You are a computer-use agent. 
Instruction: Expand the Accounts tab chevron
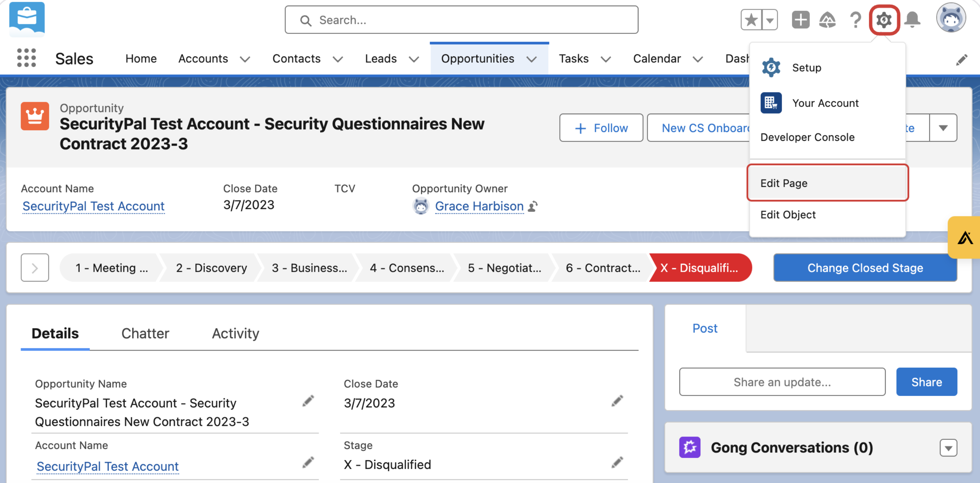[x=245, y=59]
